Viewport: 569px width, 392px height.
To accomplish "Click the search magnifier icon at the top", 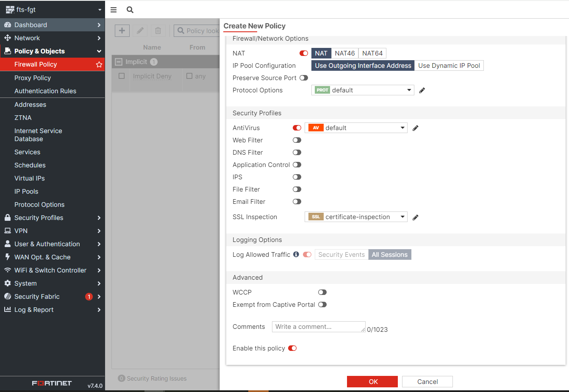I will (129, 9).
